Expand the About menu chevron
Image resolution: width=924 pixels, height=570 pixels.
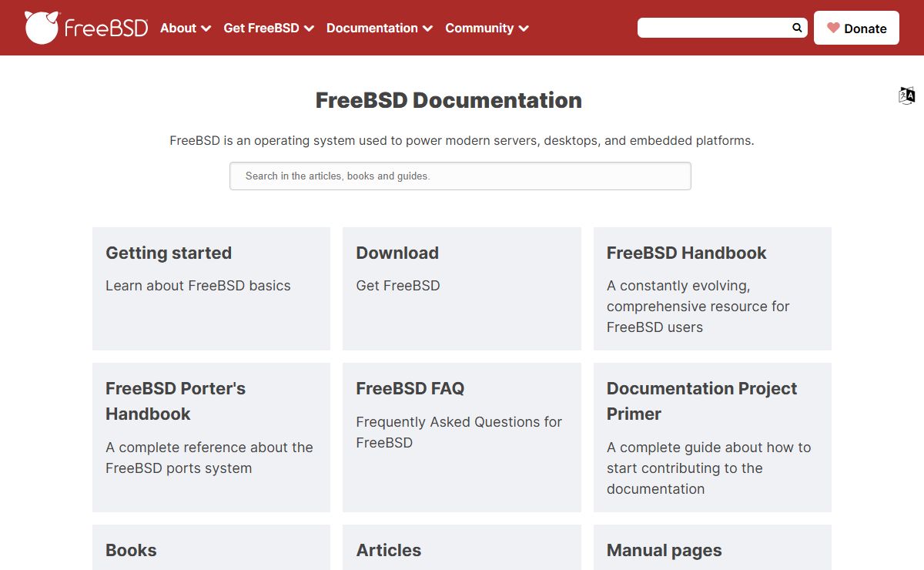(206, 28)
